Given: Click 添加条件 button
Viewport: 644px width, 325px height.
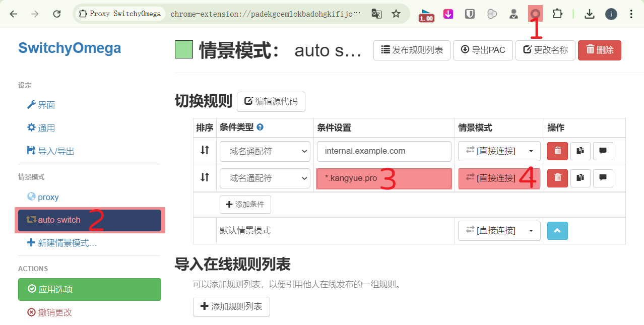Looking at the screenshot, I should 245,205.
